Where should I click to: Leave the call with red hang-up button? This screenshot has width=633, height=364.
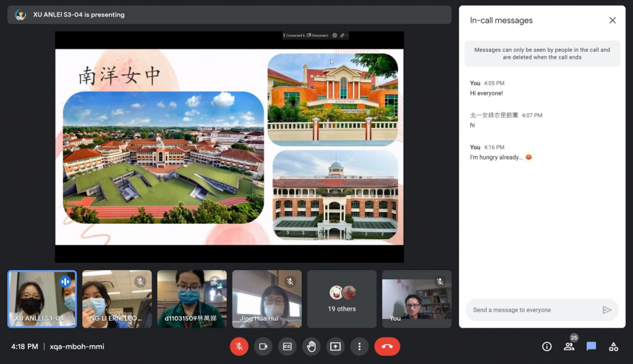click(387, 346)
